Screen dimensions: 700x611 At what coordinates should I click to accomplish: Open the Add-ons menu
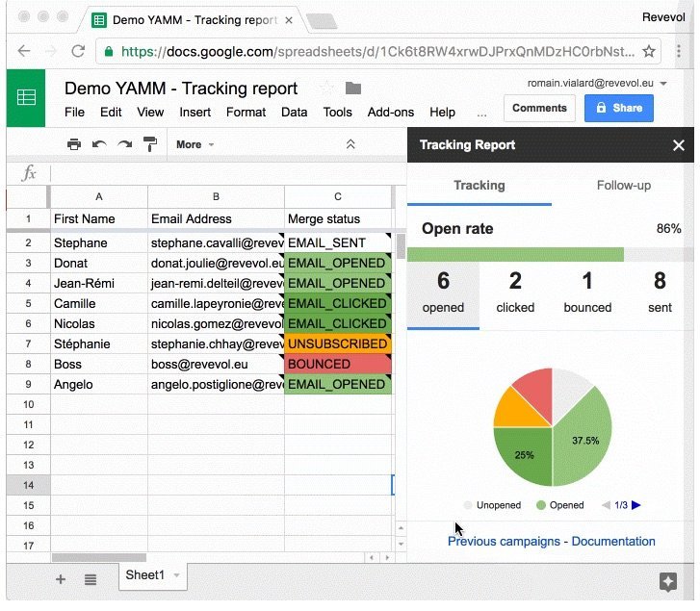click(391, 112)
